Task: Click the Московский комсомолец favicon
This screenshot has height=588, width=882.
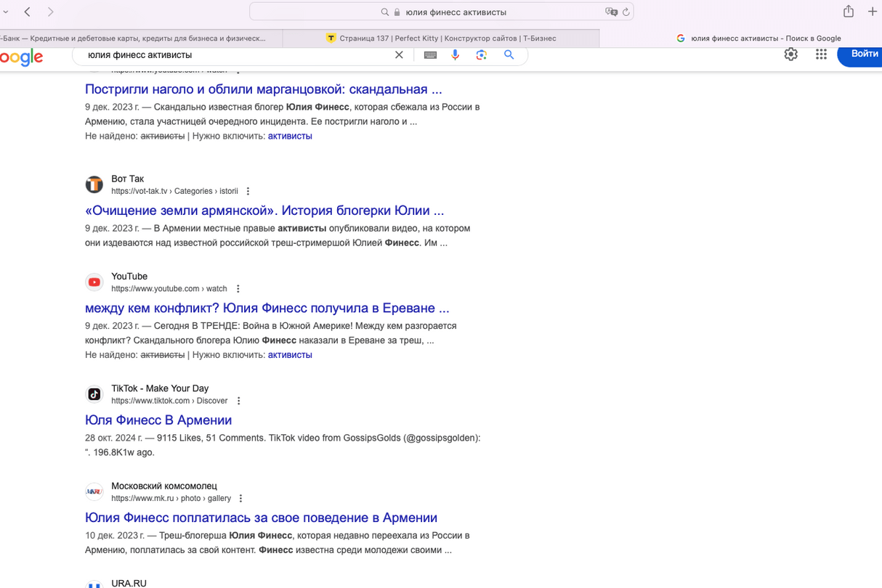Action: 94,492
